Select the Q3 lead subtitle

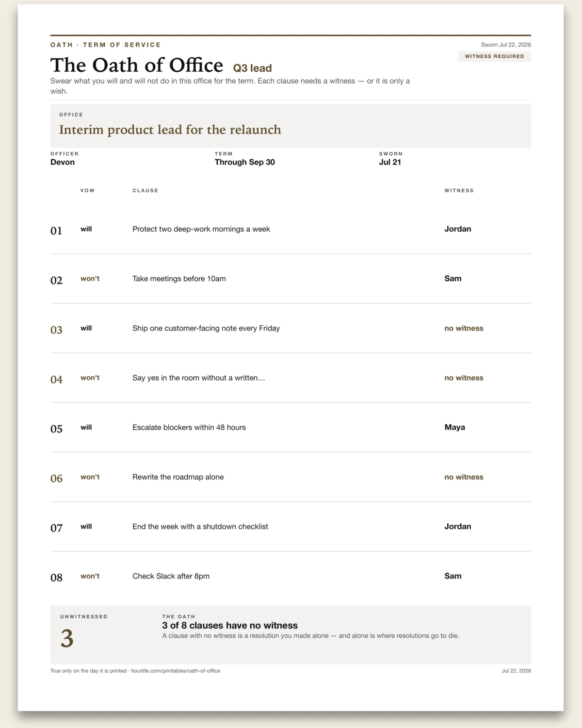[252, 68]
